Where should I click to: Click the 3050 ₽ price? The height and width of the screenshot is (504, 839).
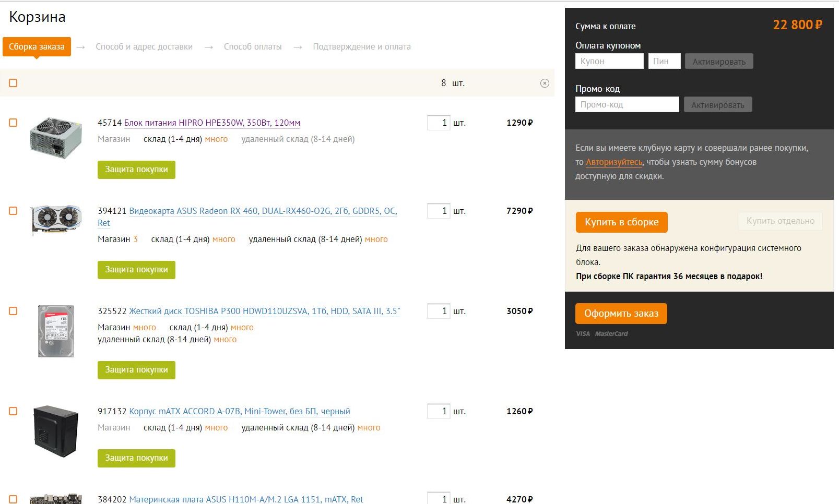coord(519,311)
